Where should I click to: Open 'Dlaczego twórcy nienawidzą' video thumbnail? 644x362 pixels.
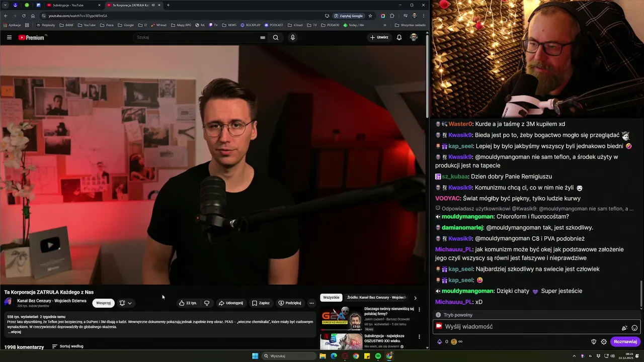(342, 318)
